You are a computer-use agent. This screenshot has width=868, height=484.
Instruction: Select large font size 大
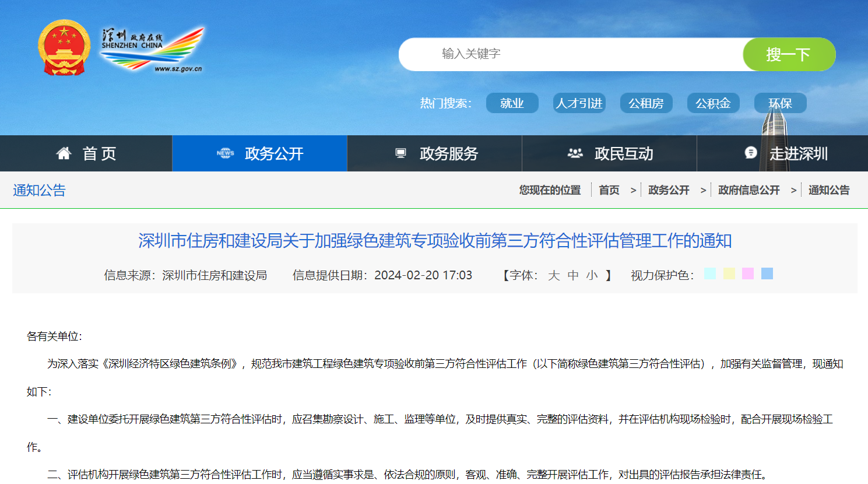coord(554,275)
